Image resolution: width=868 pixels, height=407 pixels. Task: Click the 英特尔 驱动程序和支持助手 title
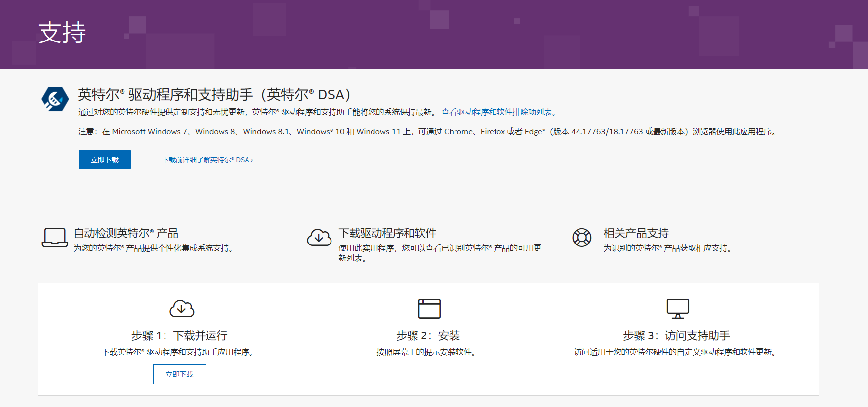(214, 94)
